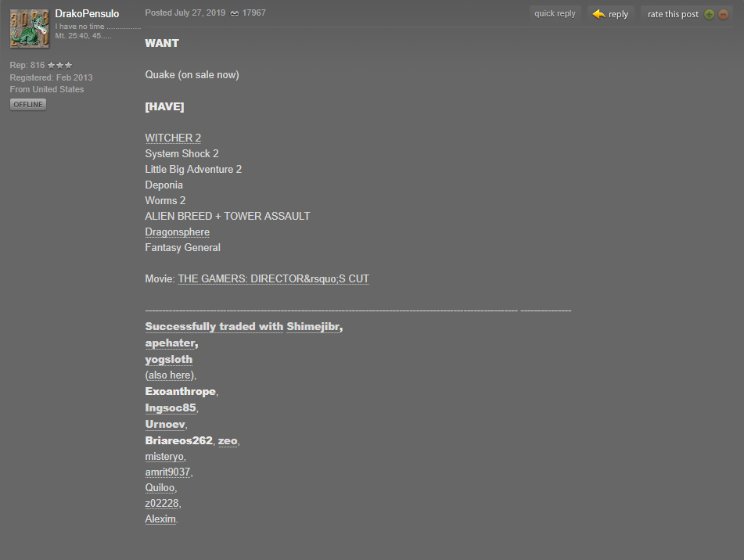Open the zeo trade link
Viewport: 744px width, 560px height.
(228, 441)
